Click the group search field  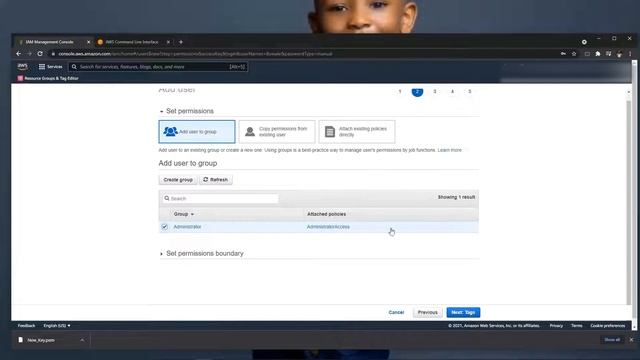tap(220, 198)
